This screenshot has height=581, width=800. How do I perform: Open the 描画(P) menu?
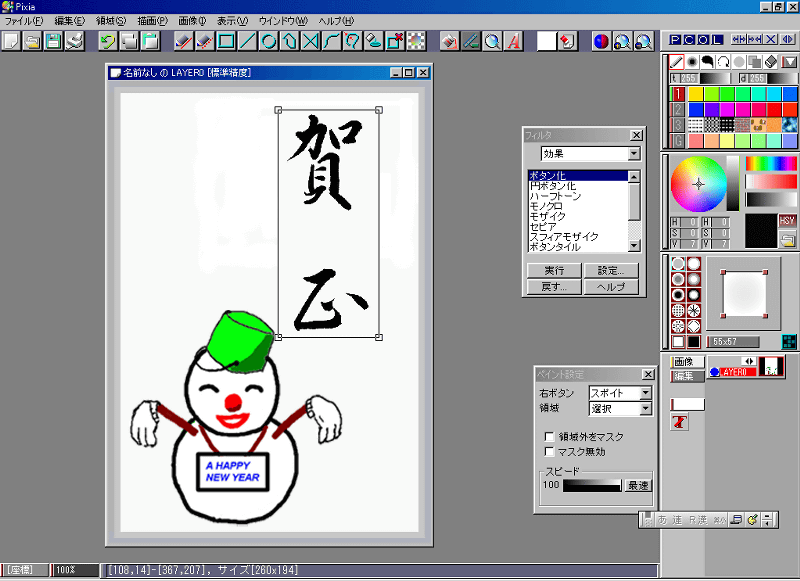152,20
